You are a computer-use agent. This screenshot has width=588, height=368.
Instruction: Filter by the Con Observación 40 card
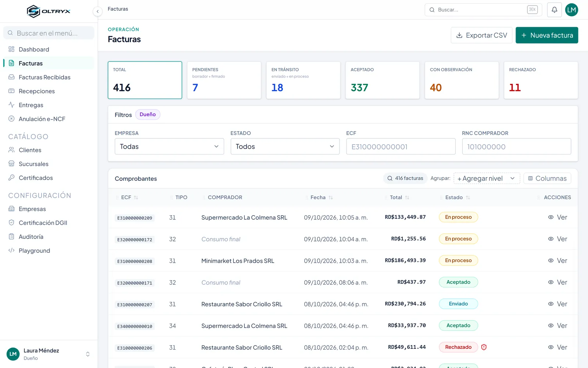click(x=462, y=80)
